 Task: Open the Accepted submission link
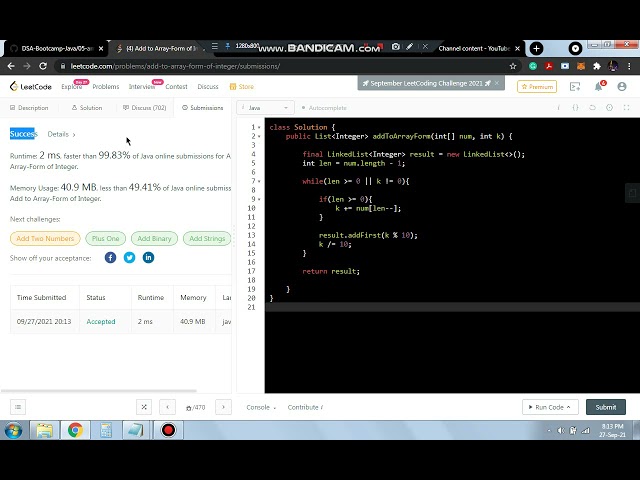101,322
